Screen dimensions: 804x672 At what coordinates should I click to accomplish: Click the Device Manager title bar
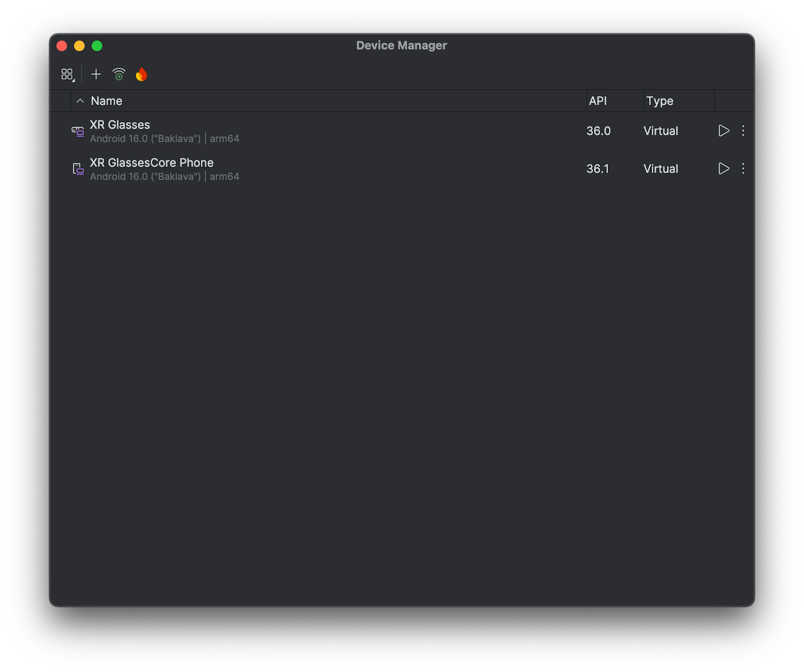coord(400,45)
